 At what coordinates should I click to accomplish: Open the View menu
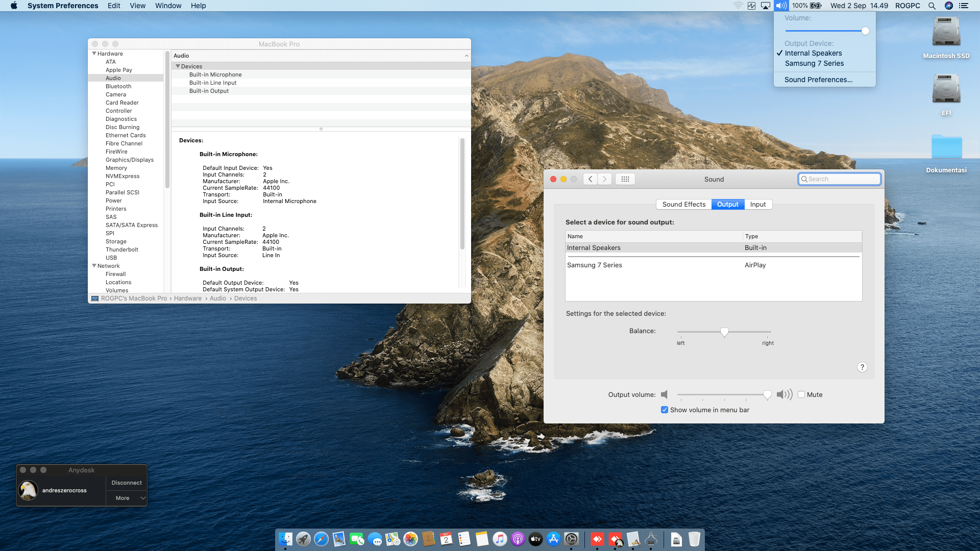[x=137, y=6]
